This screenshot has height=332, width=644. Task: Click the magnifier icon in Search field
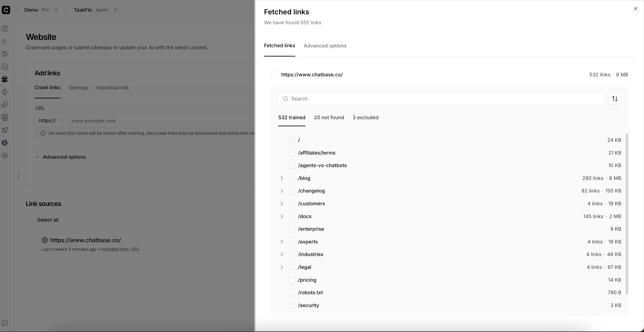(286, 99)
